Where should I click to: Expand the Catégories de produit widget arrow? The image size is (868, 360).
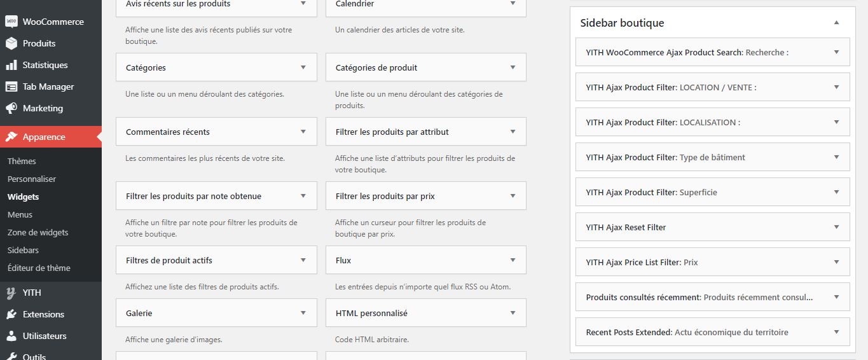[x=513, y=67]
